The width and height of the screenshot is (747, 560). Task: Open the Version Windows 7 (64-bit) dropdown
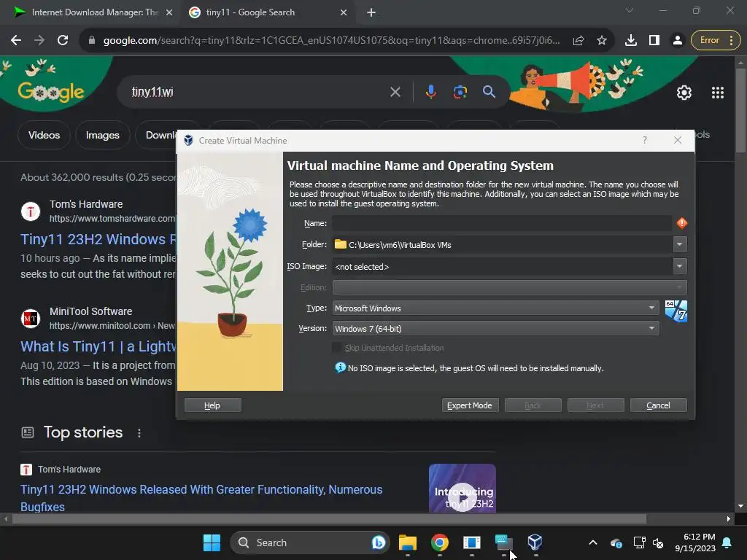pyautogui.click(x=495, y=329)
